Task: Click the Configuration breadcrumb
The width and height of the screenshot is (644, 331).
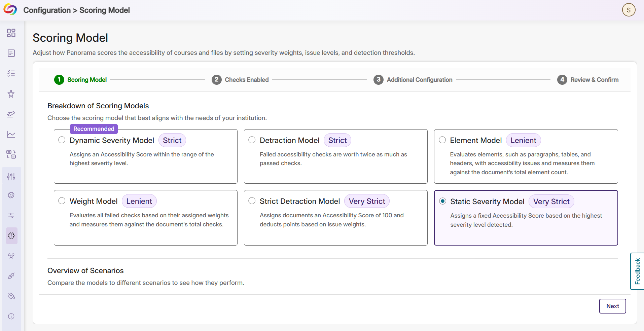Action: (x=47, y=10)
